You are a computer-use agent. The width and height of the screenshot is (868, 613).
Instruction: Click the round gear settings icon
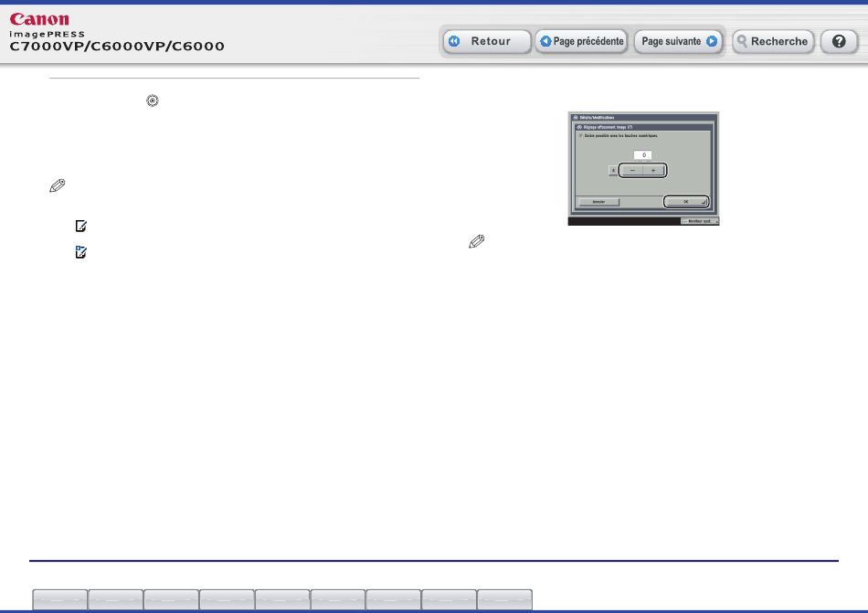(153, 100)
